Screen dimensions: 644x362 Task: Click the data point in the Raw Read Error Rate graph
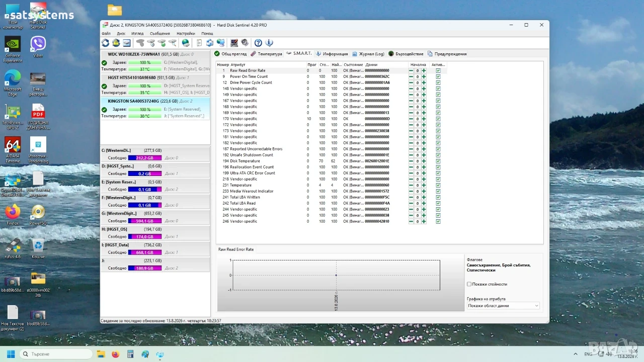pos(336,275)
